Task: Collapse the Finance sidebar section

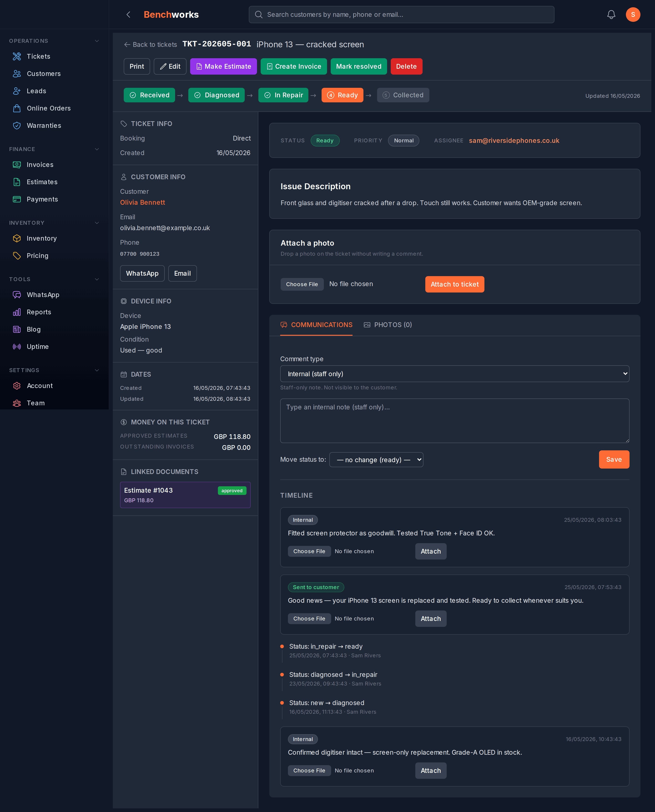Action: [97, 149]
